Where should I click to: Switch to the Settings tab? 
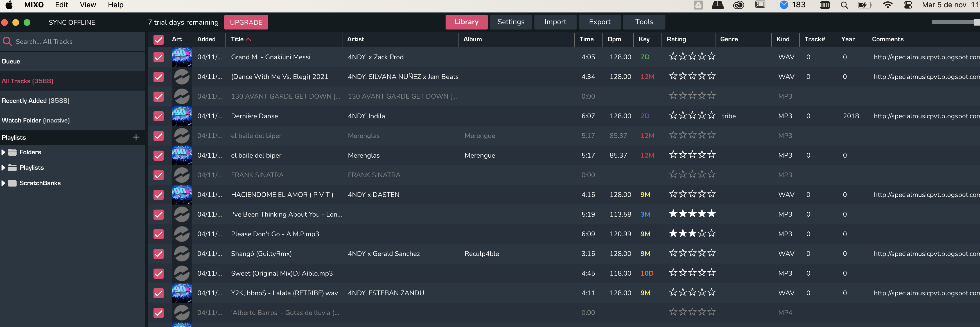click(x=511, y=22)
